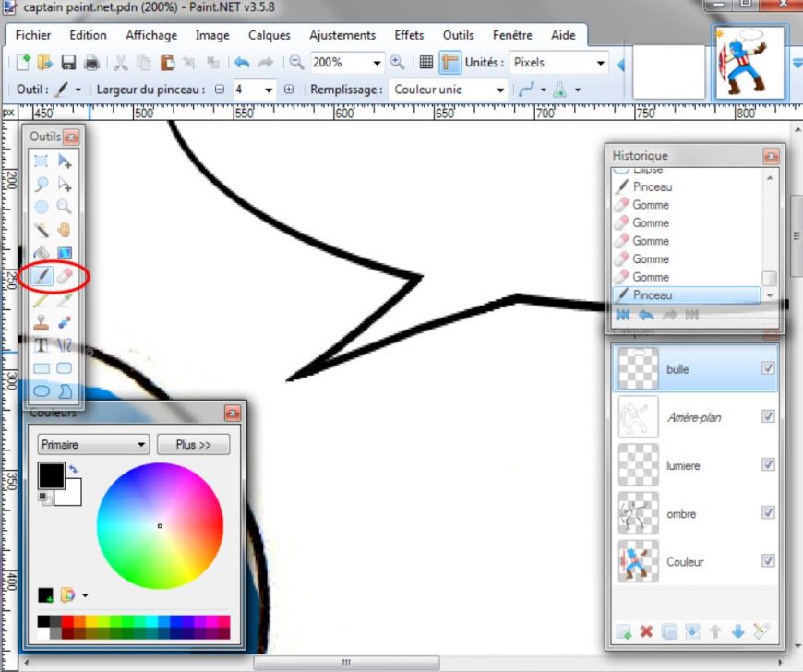Click the Plus >> button
Image resolution: width=803 pixels, height=672 pixels.
pos(193,445)
